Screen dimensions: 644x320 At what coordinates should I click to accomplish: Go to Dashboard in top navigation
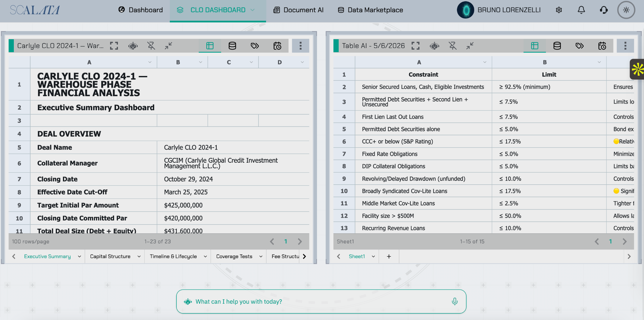141,10
